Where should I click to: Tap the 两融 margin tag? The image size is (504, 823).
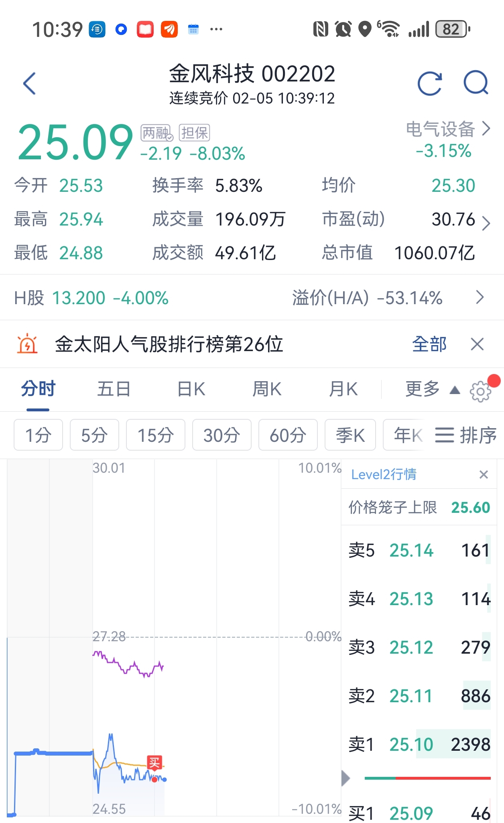pyautogui.click(x=156, y=133)
